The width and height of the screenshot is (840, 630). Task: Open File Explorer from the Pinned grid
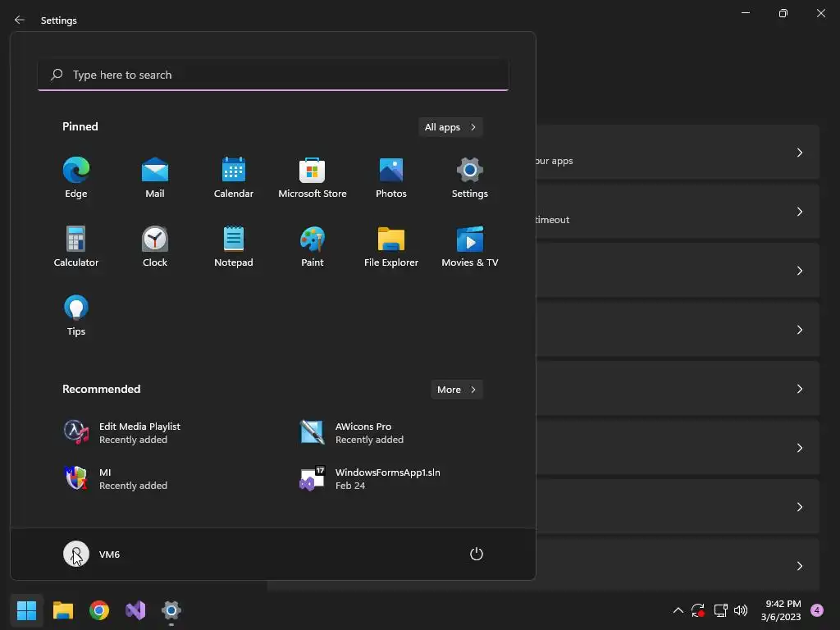pyautogui.click(x=391, y=247)
